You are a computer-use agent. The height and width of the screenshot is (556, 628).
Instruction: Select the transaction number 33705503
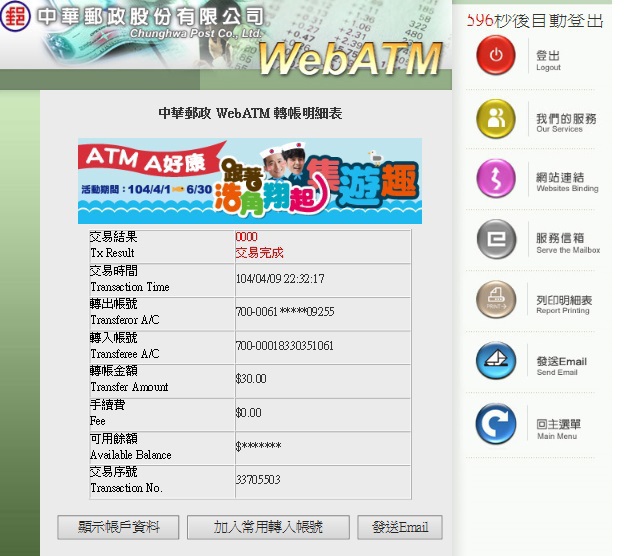pyautogui.click(x=258, y=479)
